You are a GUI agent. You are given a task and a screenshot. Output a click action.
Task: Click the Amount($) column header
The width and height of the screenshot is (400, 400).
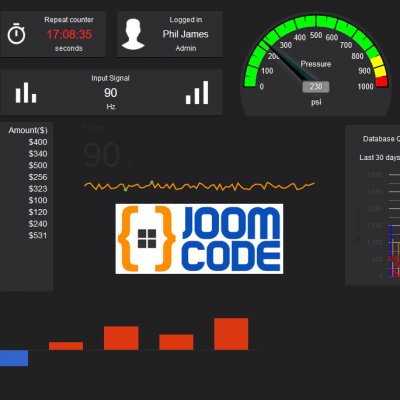[x=28, y=130]
